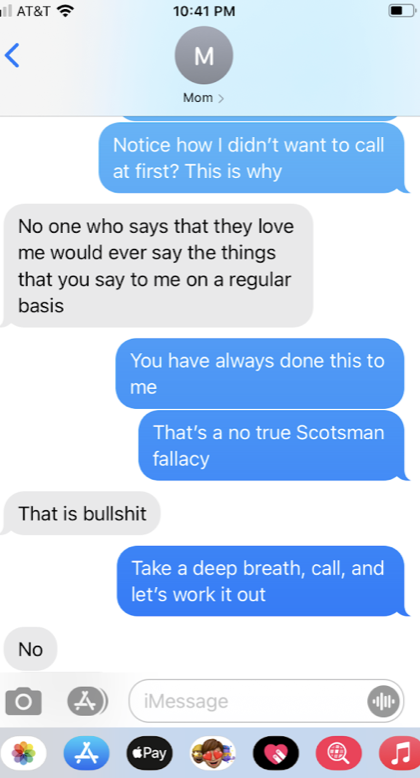
Task: Open the Photos app in iMessage drawer
Action: 23,753
